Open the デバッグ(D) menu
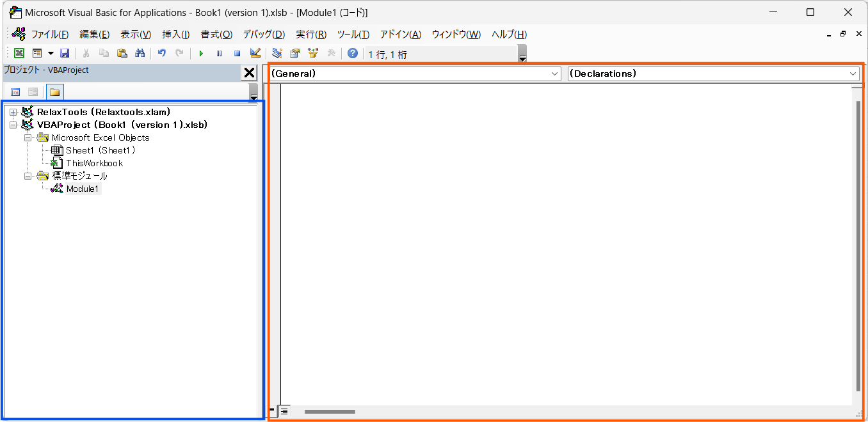The image size is (868, 422). click(263, 35)
